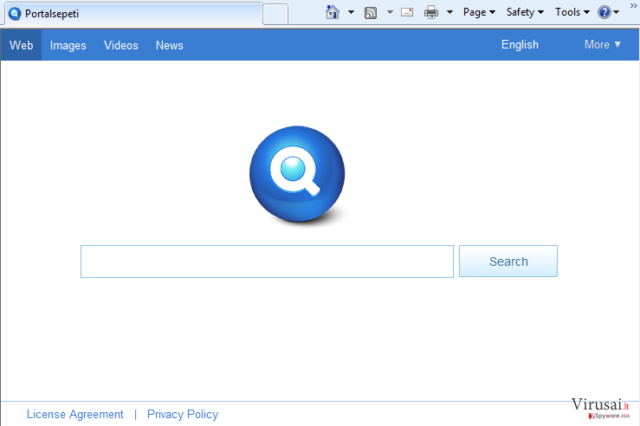The width and height of the screenshot is (640, 426).
Task: Open the License Agreement link
Action: (x=75, y=414)
